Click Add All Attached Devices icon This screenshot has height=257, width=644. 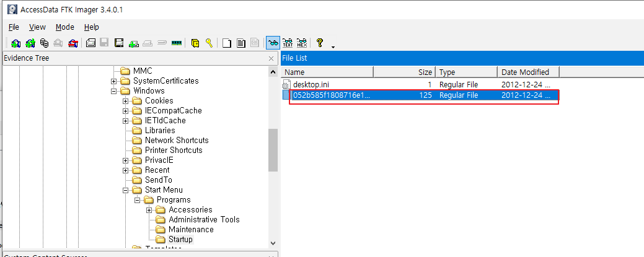click(30, 43)
